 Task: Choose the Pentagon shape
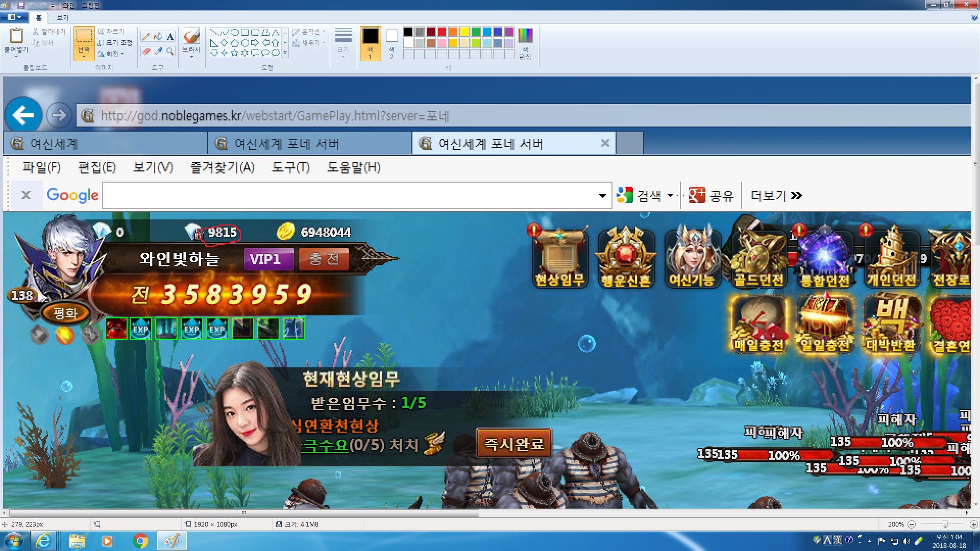click(x=235, y=43)
